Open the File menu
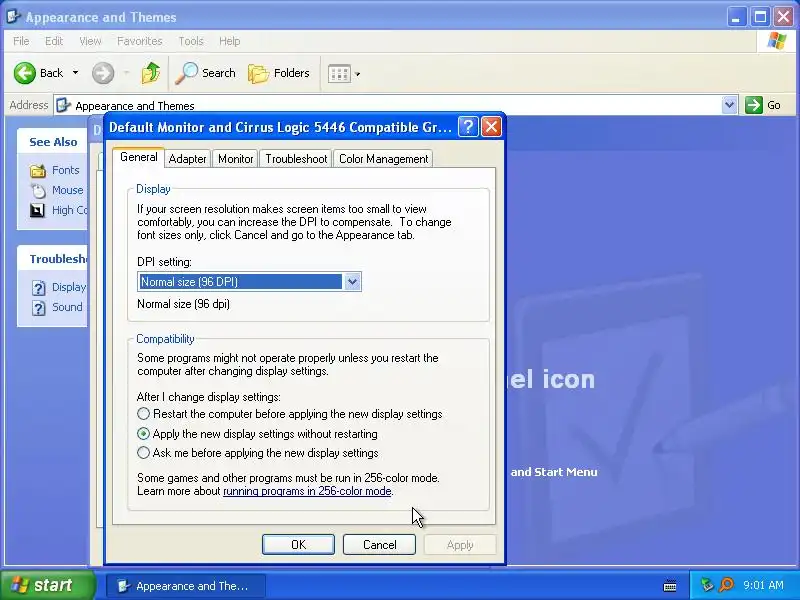Screen dimensions: 800x600 click(x=21, y=41)
